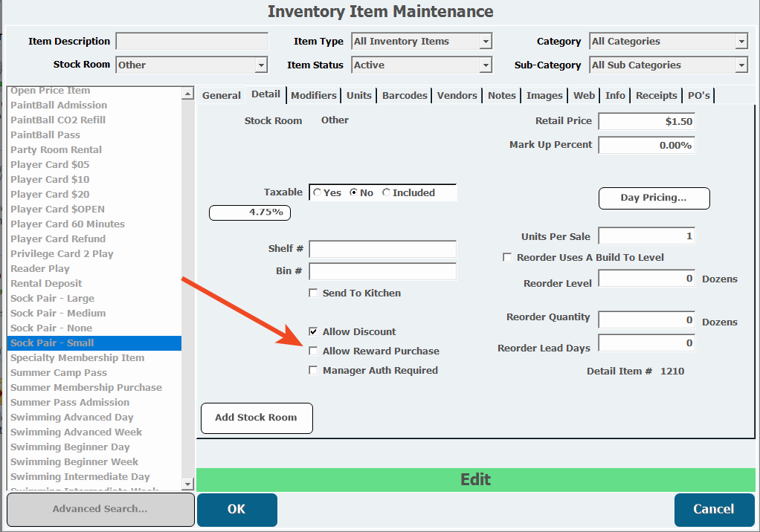
Task: Switch to the Modifiers tab
Action: tap(314, 95)
